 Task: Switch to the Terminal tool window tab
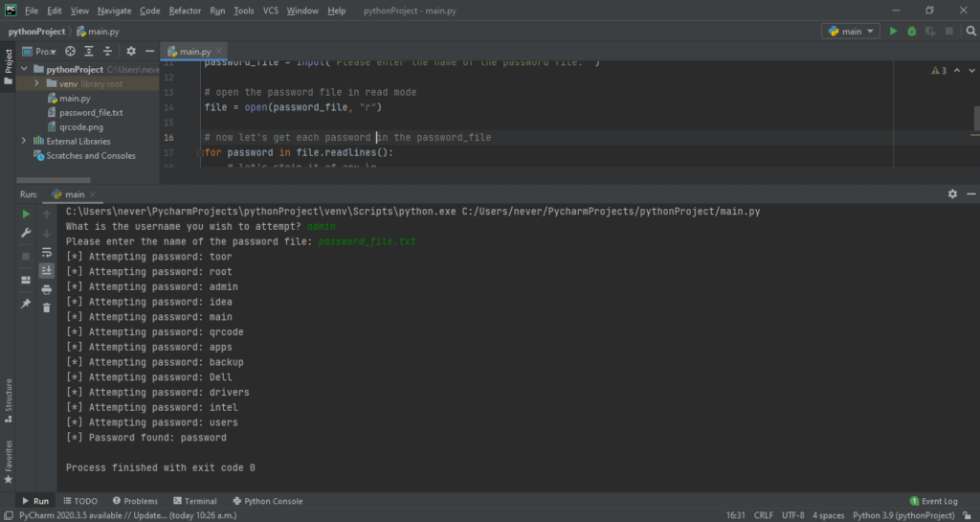coord(194,501)
